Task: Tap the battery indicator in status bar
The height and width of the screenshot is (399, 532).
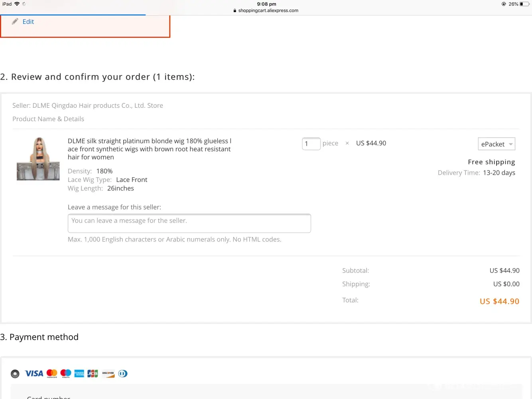Action: pos(524,4)
